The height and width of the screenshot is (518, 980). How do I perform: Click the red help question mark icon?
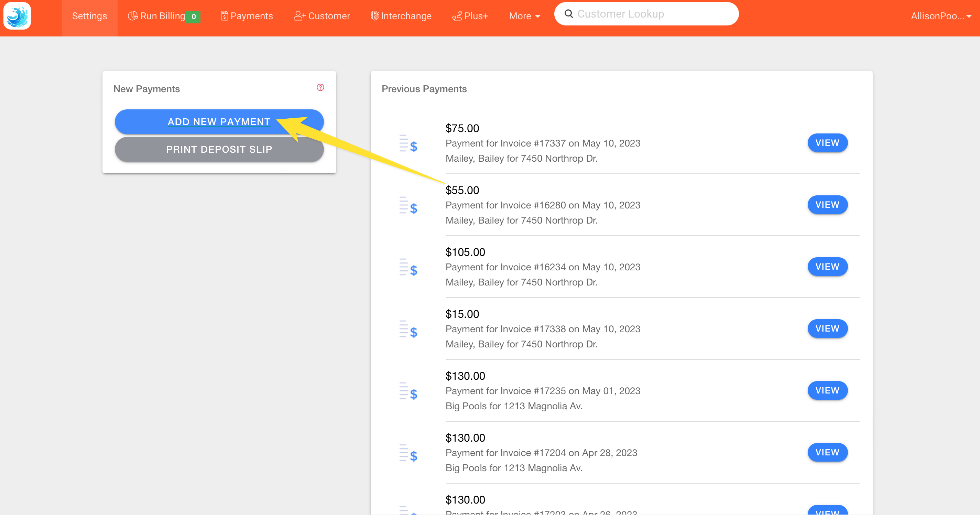[320, 88]
